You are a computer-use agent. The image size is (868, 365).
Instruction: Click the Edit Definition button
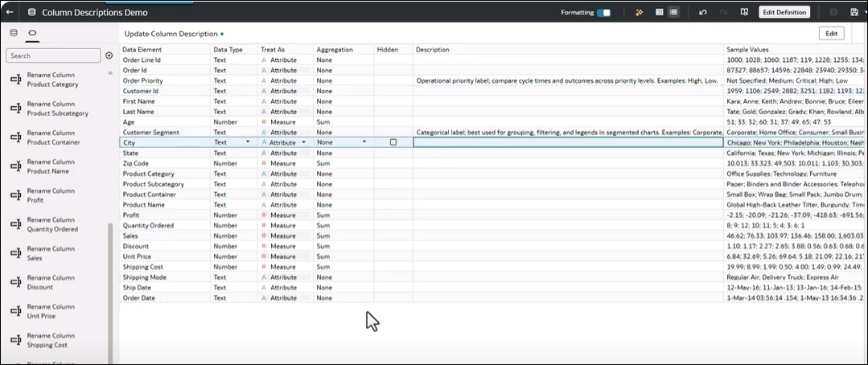[x=784, y=12]
